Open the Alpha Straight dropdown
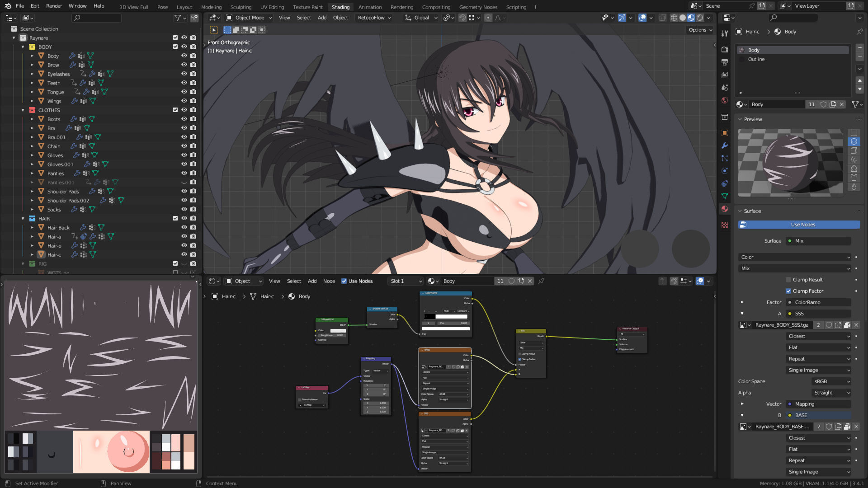 (x=831, y=393)
